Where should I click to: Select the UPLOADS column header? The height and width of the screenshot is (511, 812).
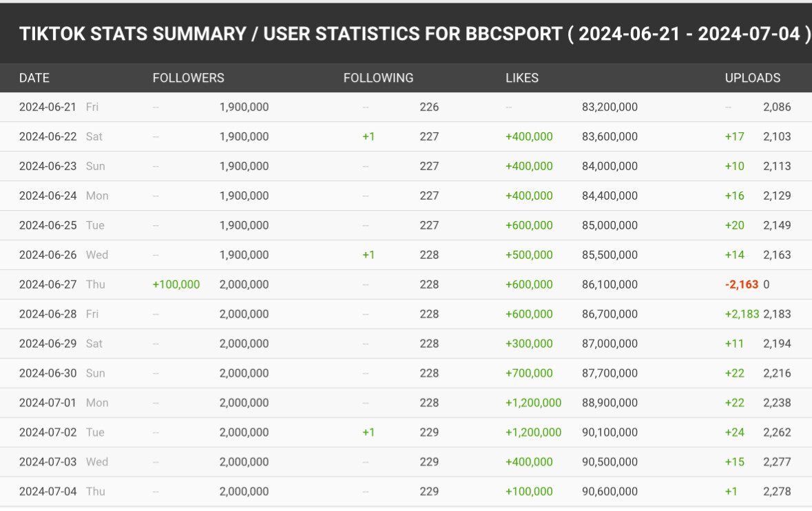[x=753, y=78]
